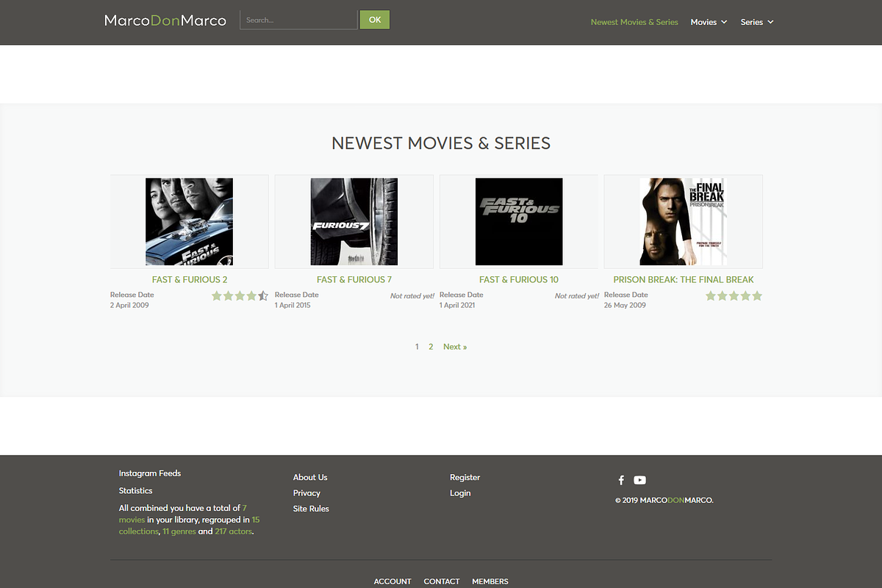
Task: Click star rating of Prison Break
Action: pos(734,296)
